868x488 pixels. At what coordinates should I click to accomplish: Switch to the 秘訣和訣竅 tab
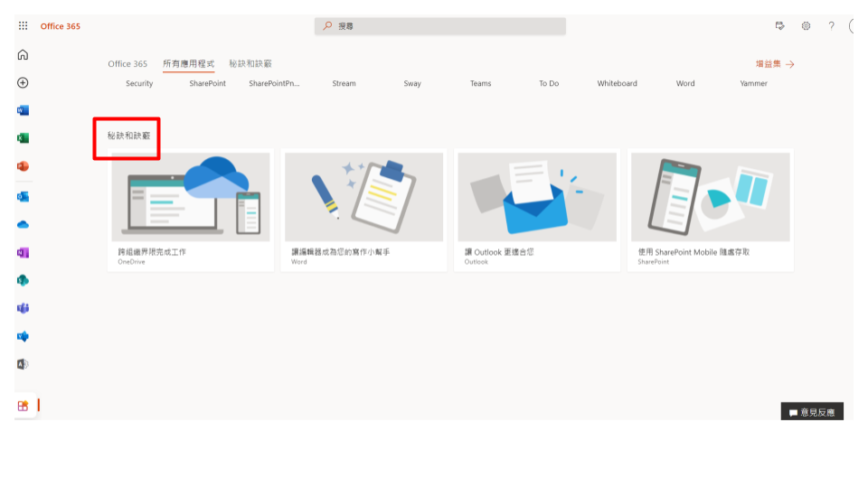[250, 63]
